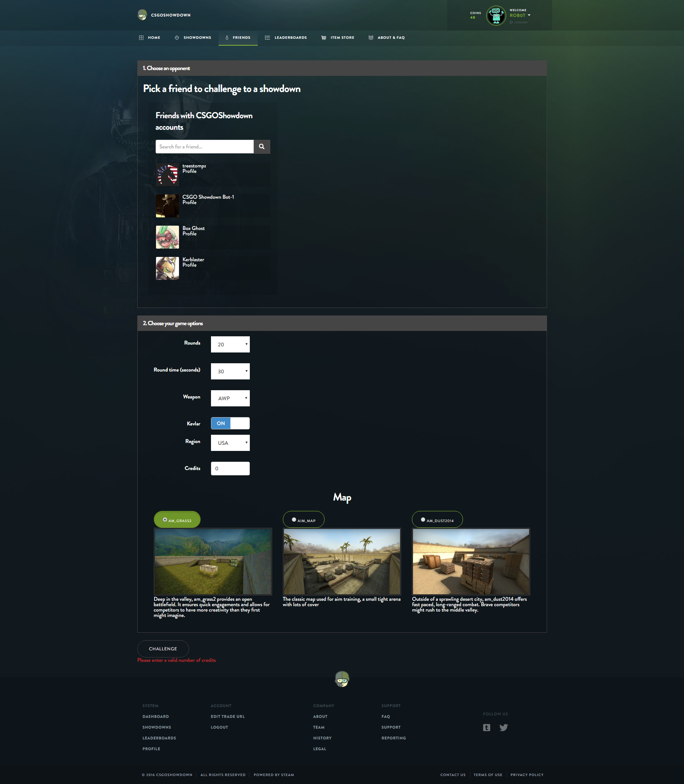Expand the ROBOT user menu arrow

pos(529,15)
